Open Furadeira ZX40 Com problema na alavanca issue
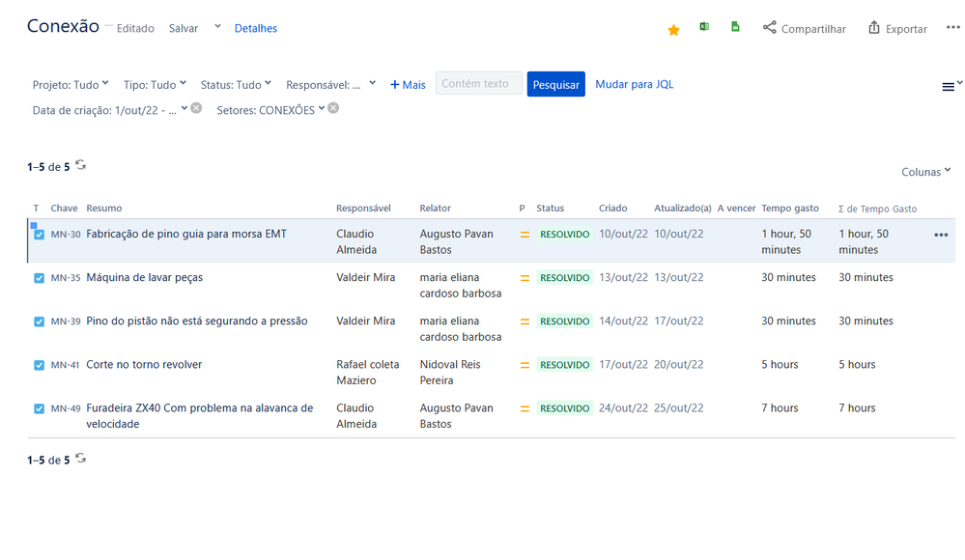 point(199,416)
